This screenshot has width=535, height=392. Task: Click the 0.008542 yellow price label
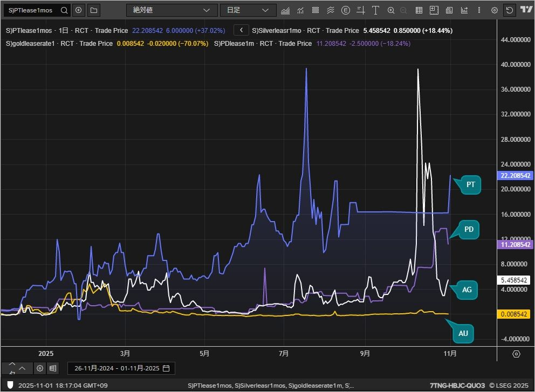pos(513,314)
